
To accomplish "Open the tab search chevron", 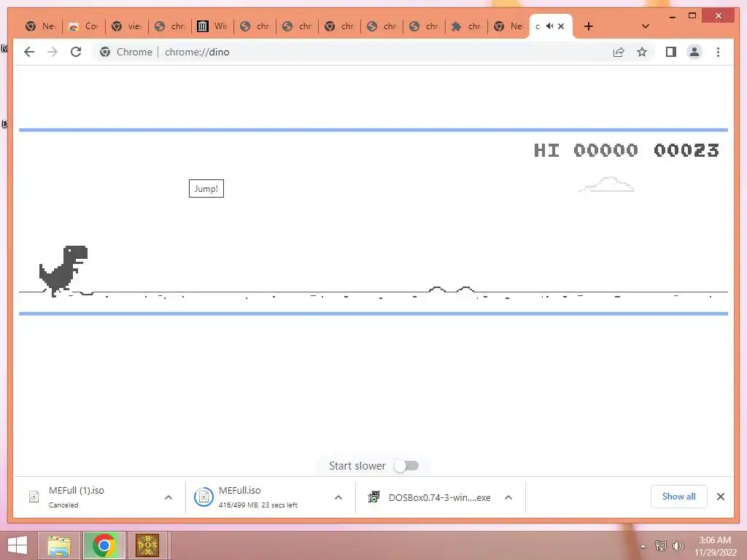I will point(646,26).
